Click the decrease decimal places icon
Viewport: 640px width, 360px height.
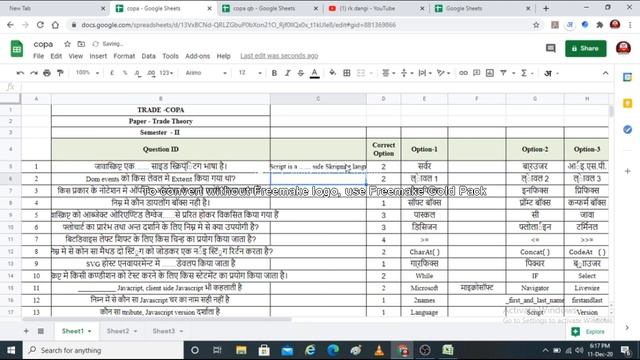pyautogui.click(x=138, y=73)
